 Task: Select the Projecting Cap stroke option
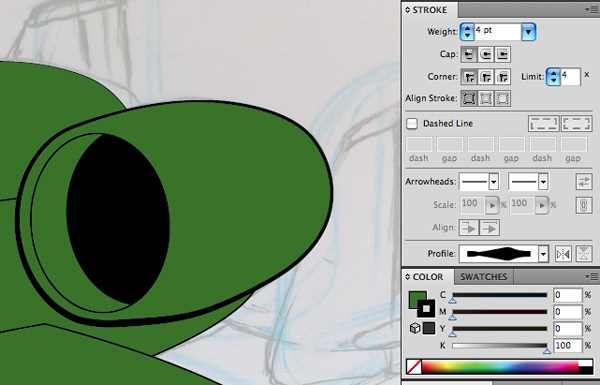click(502, 55)
